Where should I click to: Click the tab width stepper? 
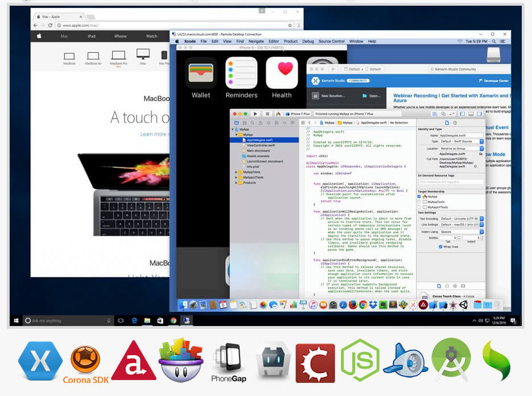pos(458,238)
